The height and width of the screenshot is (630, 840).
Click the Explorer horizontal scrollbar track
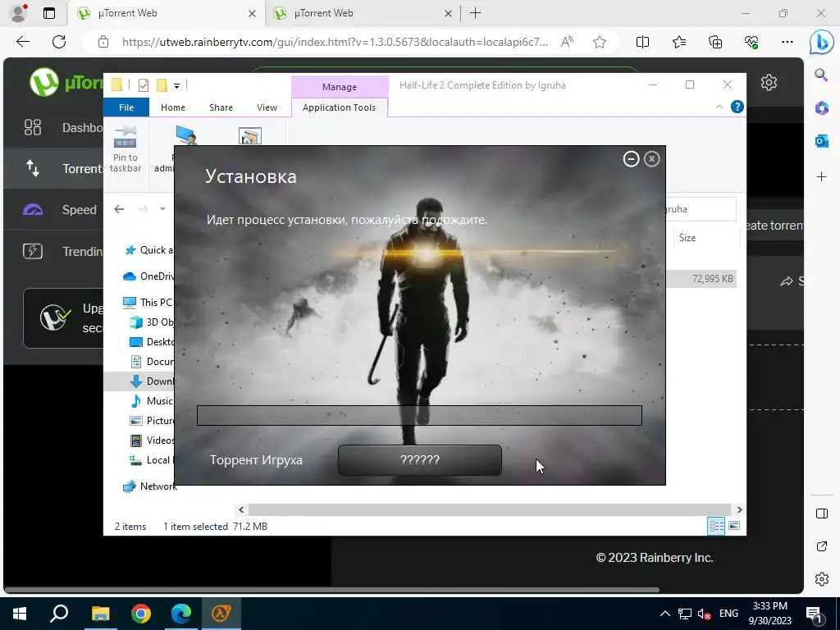pos(489,509)
